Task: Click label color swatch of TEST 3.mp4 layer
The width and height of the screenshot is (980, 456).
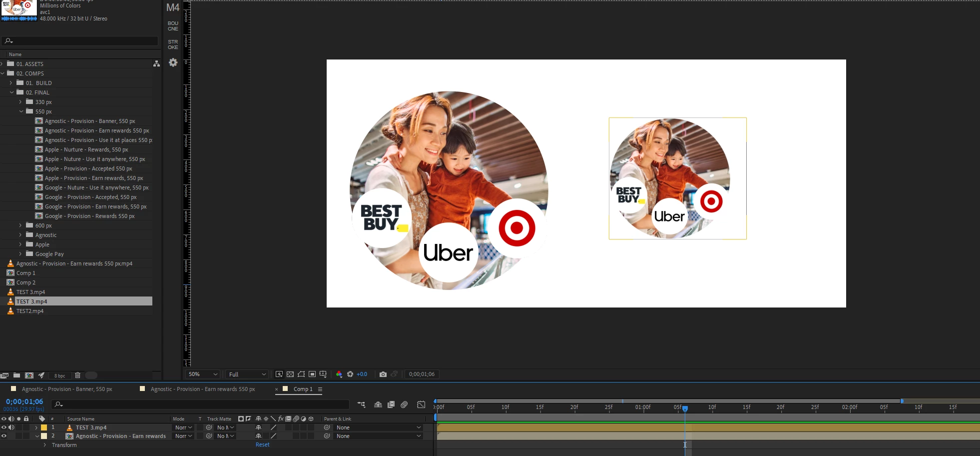Action: pyautogui.click(x=44, y=428)
